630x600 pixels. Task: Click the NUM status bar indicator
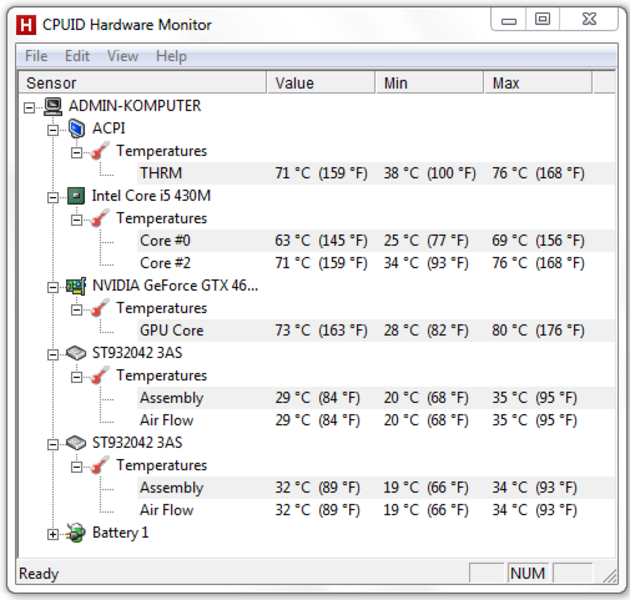pos(528,573)
